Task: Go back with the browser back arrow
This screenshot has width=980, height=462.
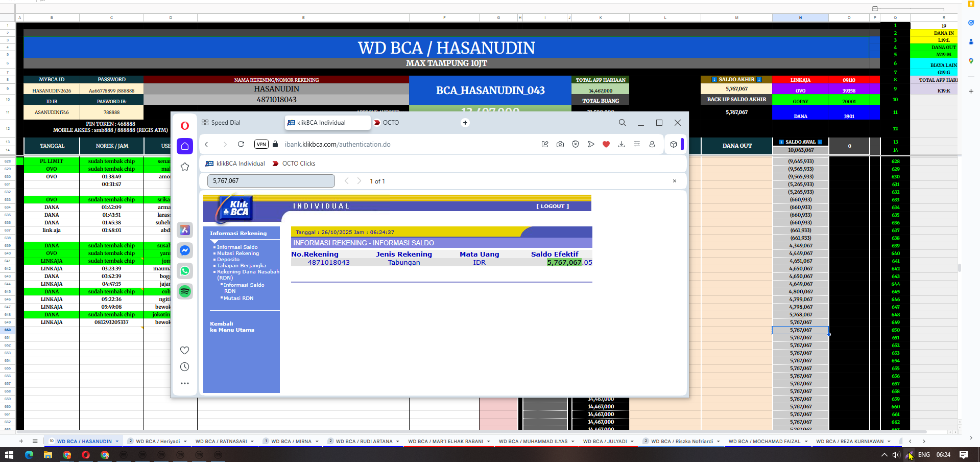Action: click(x=207, y=145)
